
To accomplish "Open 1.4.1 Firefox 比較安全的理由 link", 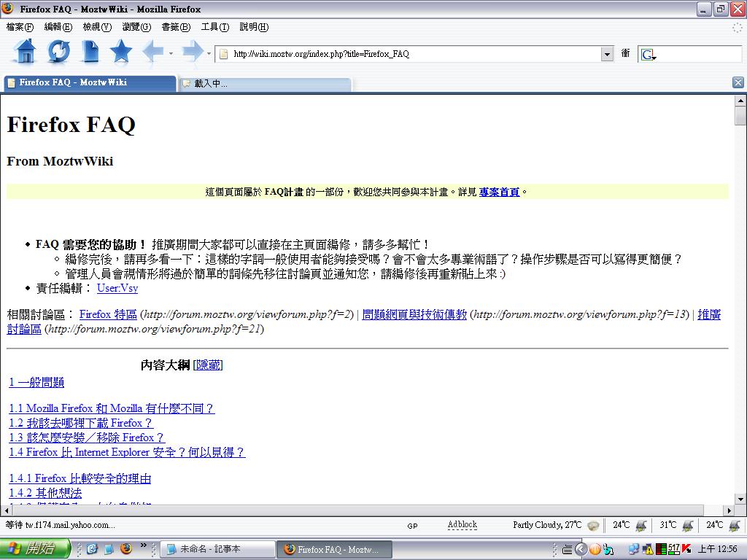I will pyautogui.click(x=80, y=478).
